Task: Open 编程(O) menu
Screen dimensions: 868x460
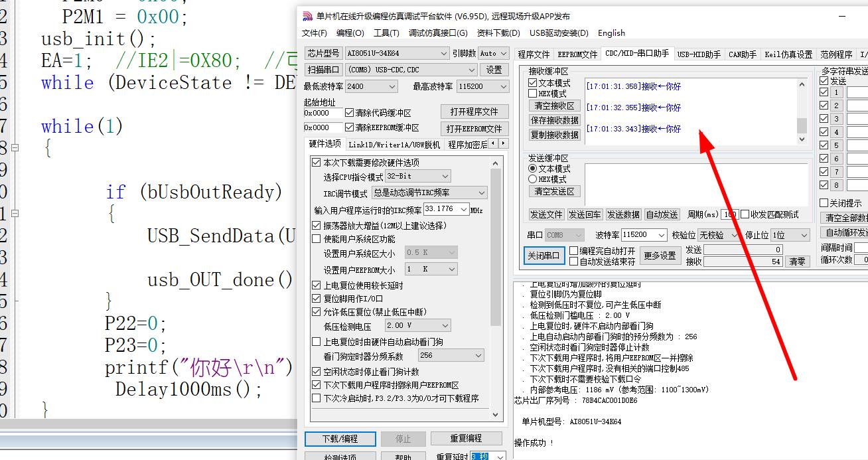Action: tap(350, 33)
